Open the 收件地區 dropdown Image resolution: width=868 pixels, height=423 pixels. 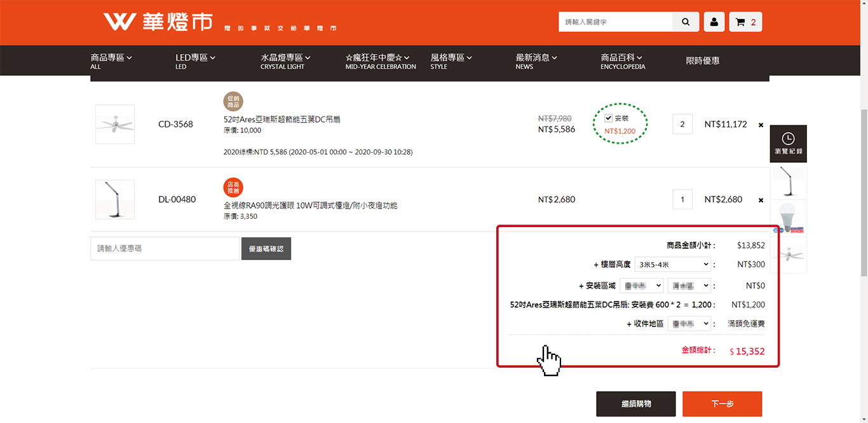point(689,324)
